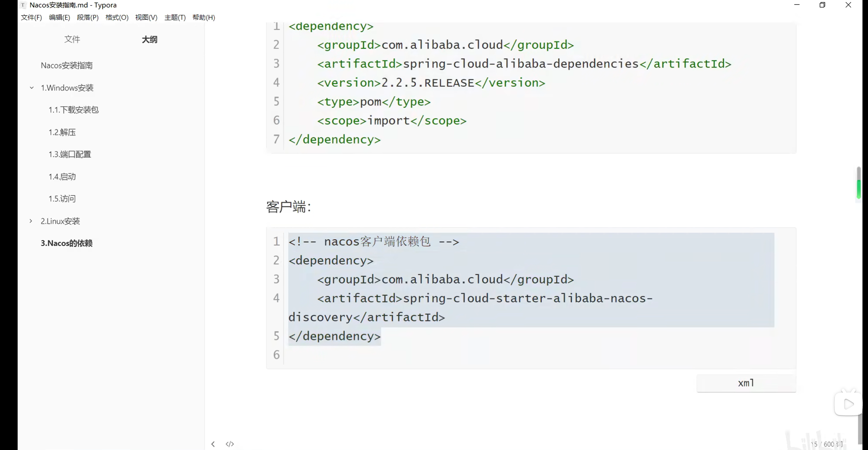The height and width of the screenshot is (450, 868).
Task: Minimize the Typora window
Action: click(x=797, y=5)
